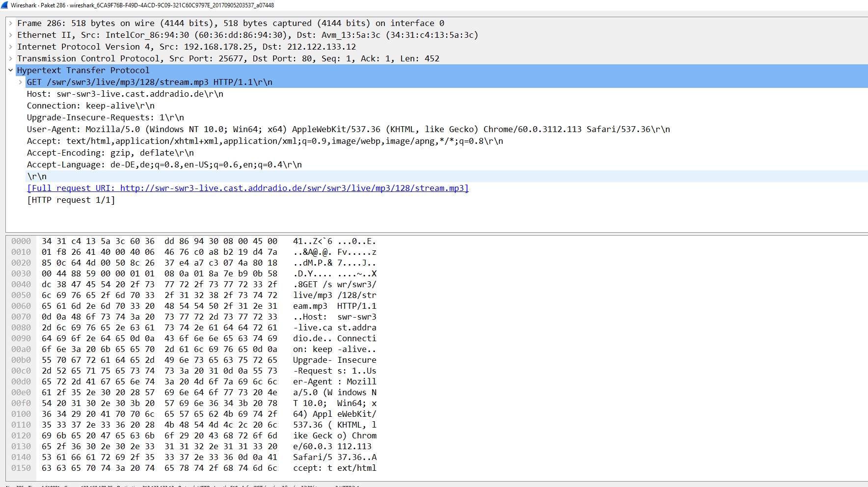Click the empty \r\n line below Accept-Language

click(x=37, y=176)
